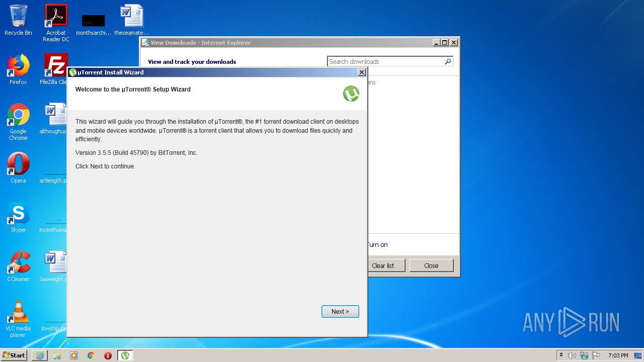Open CCleaner desktop shortcut
Screen dimensions: 644x362
point(18,266)
